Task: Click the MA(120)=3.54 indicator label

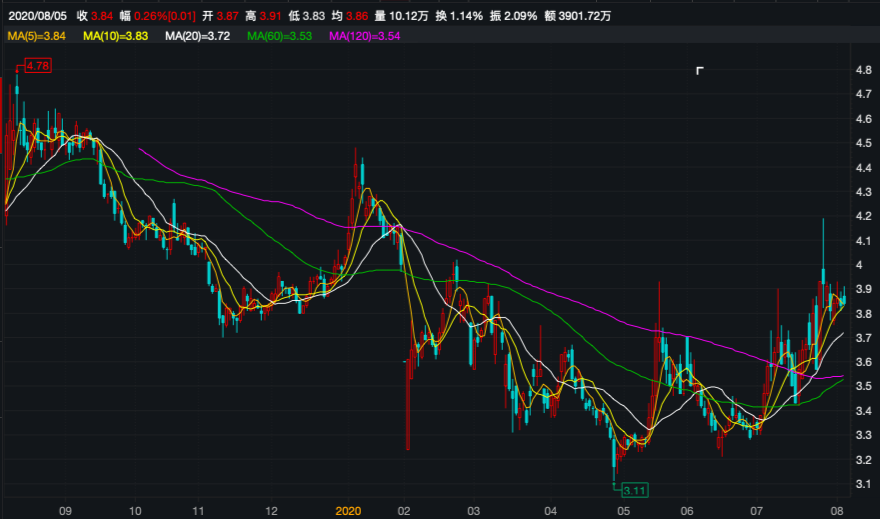Action: click(x=365, y=36)
